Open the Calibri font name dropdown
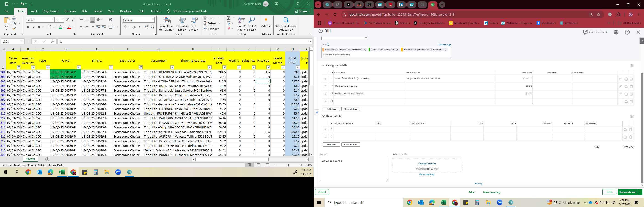The width and height of the screenshot is (644, 207). pyautogui.click(x=52, y=20)
